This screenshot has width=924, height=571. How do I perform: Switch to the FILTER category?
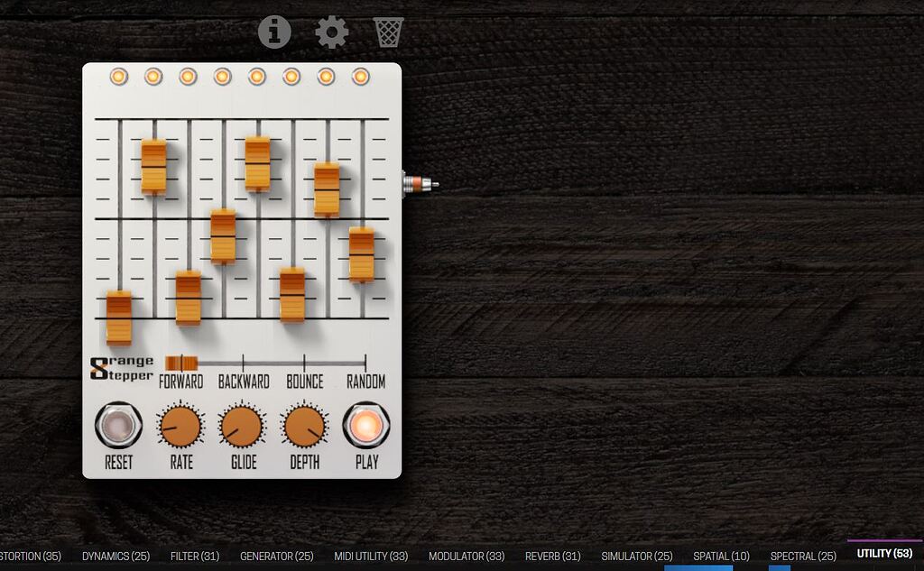(195, 557)
